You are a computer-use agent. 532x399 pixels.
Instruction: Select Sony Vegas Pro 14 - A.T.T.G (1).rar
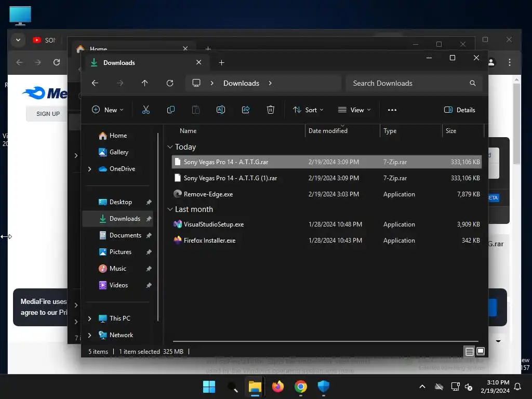[x=327, y=178]
